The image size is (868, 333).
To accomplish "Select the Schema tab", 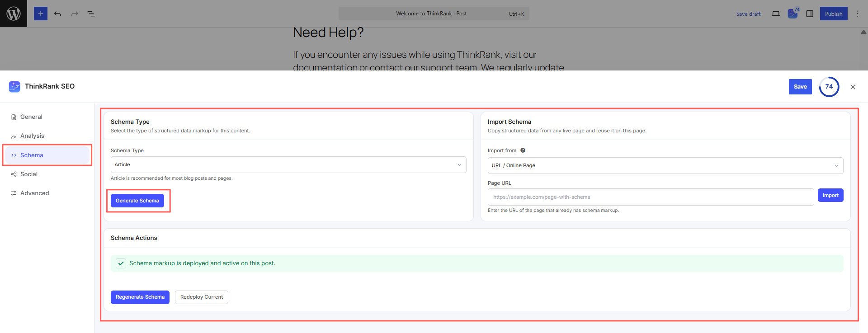I will [x=47, y=155].
